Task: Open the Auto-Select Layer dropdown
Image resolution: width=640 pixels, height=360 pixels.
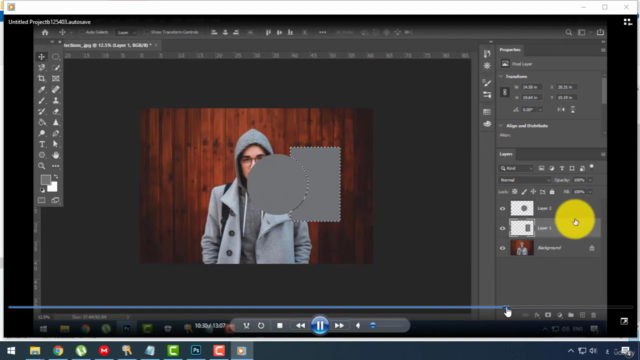Action: coord(126,32)
